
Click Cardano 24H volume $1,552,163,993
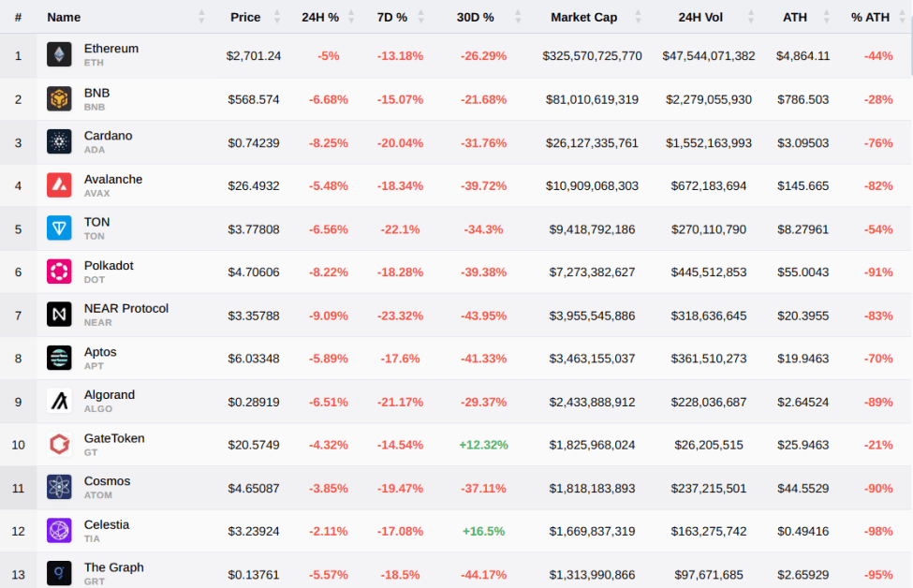click(x=709, y=142)
